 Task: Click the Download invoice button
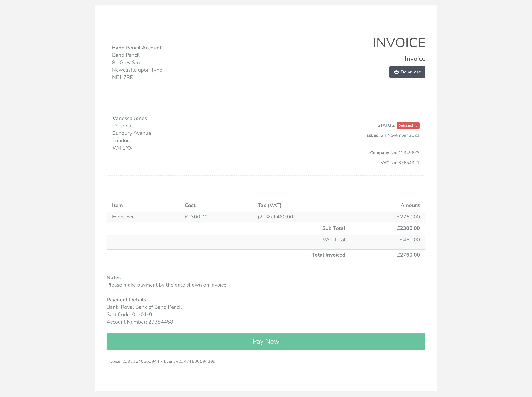coord(407,72)
